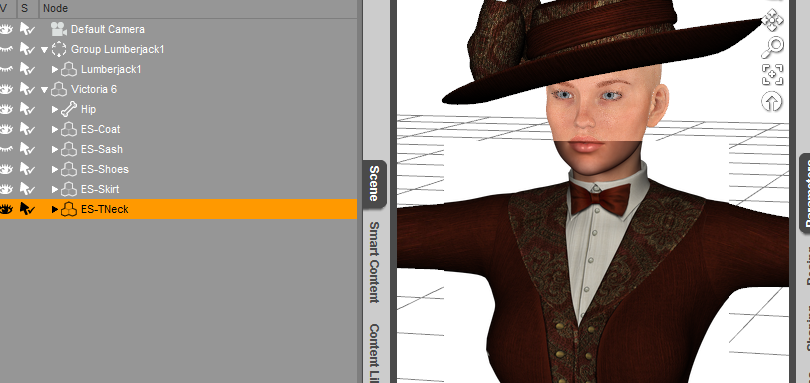Click the reset view arrow icon
The image size is (810, 383).
pos(772,102)
